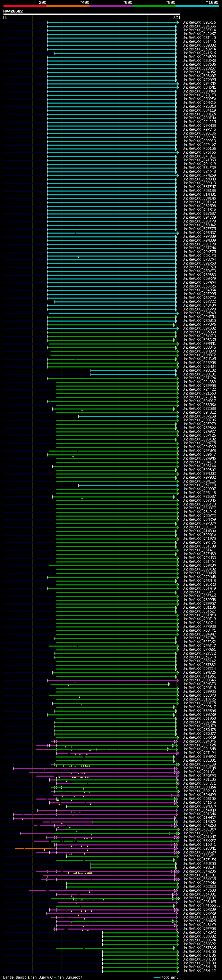Click the UniRef100_Q39800 label
This screenshot has height=980, width=222.
pos(199,428)
